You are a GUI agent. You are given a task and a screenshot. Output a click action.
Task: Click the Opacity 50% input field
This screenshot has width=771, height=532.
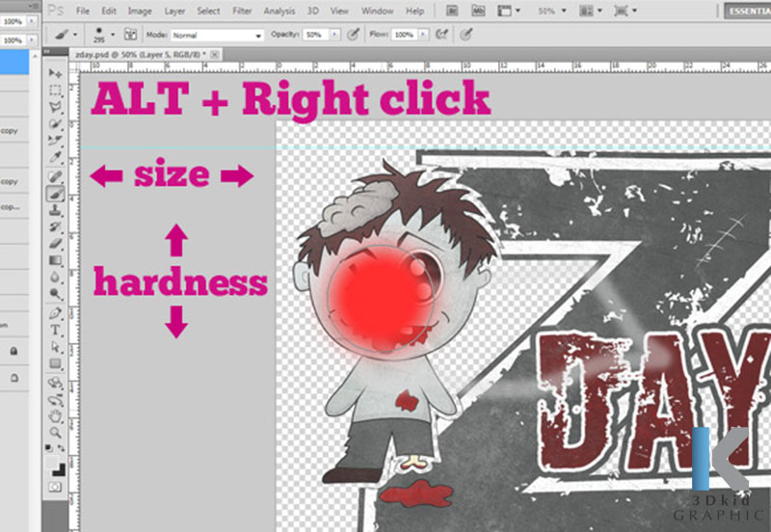point(316,35)
